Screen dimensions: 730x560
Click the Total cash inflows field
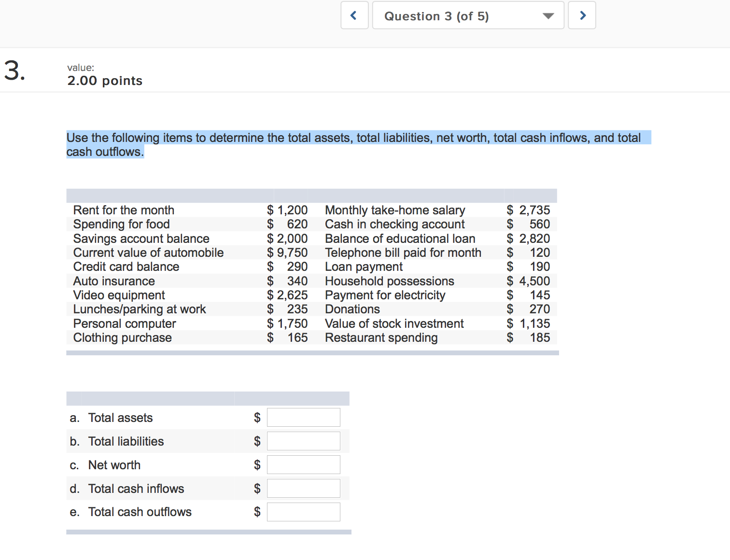coord(303,489)
